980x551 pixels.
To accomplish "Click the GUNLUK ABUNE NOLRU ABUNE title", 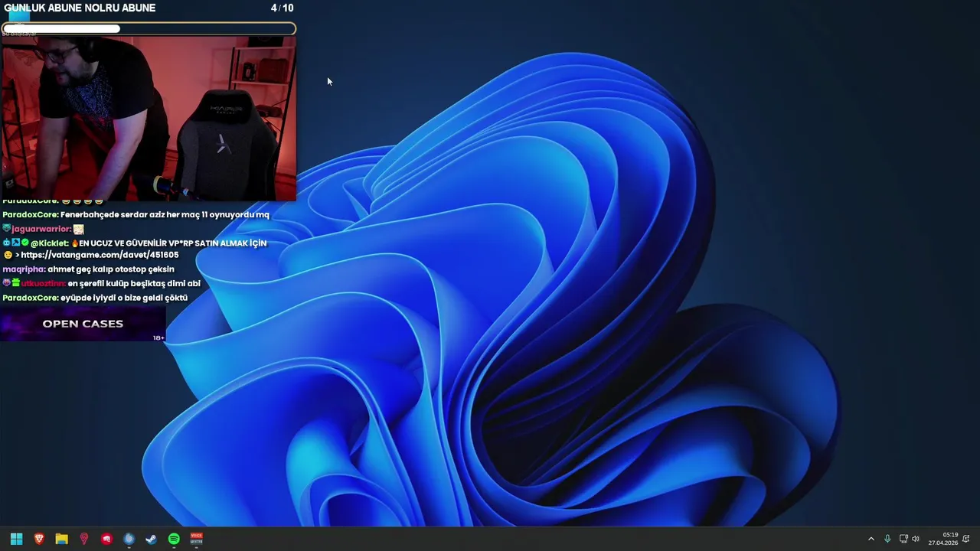I will tap(80, 8).
